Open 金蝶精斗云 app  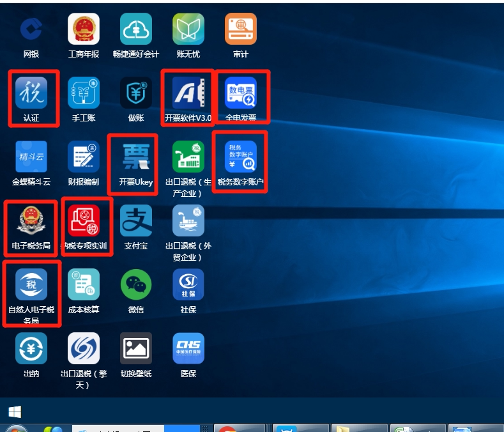pyautogui.click(x=31, y=157)
